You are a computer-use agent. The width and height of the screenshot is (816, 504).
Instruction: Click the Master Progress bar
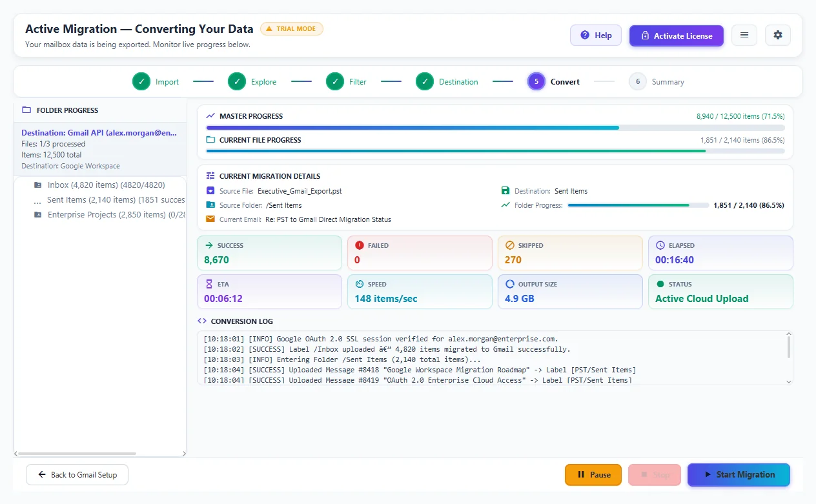[495, 128]
